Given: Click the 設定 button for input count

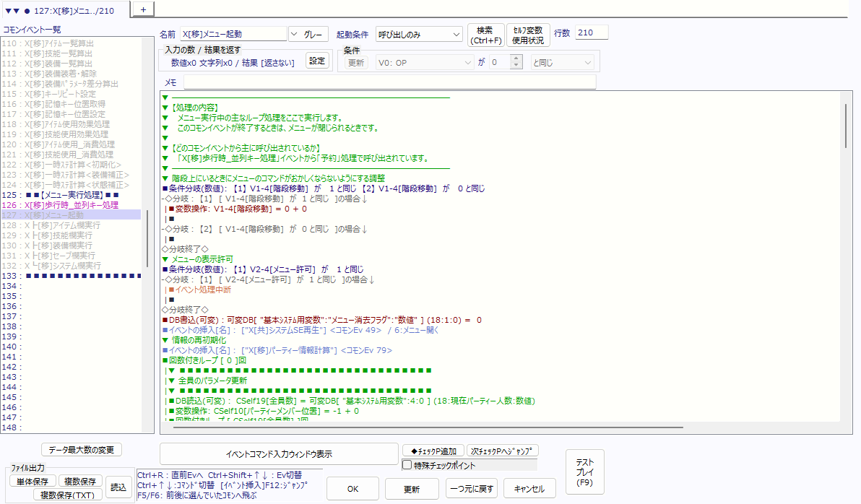Looking at the screenshot, I should coord(317,61).
